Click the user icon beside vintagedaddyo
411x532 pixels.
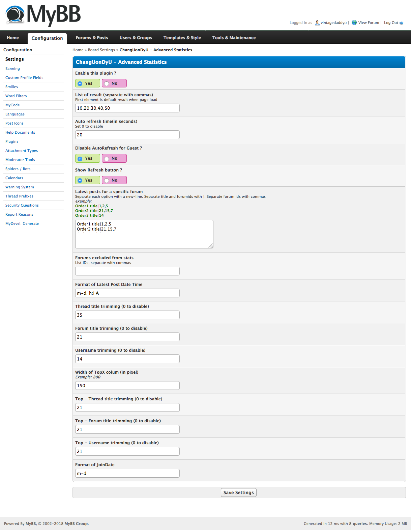(x=317, y=23)
